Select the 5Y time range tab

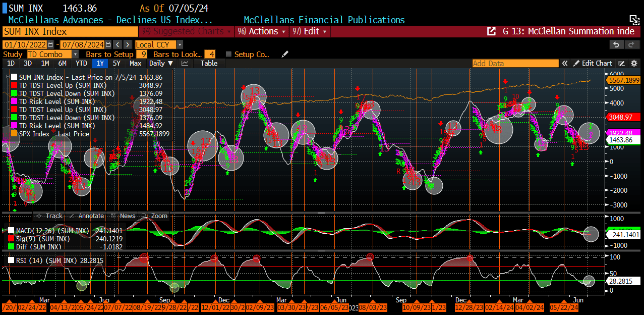tap(116, 64)
